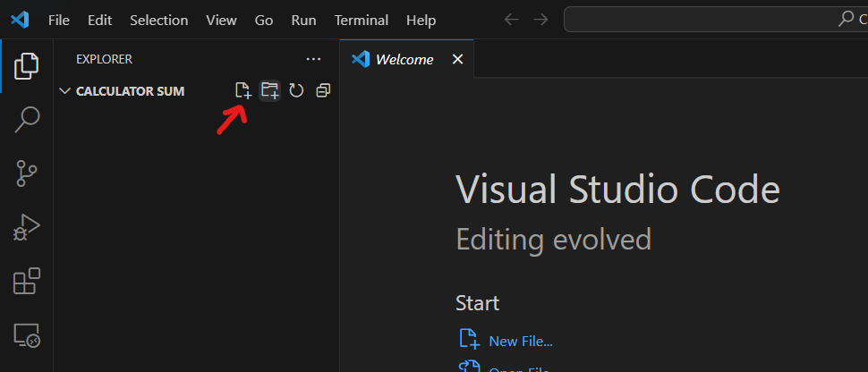The height and width of the screenshot is (372, 868).
Task: Open the Explorer view in activity bar
Action: [27, 66]
